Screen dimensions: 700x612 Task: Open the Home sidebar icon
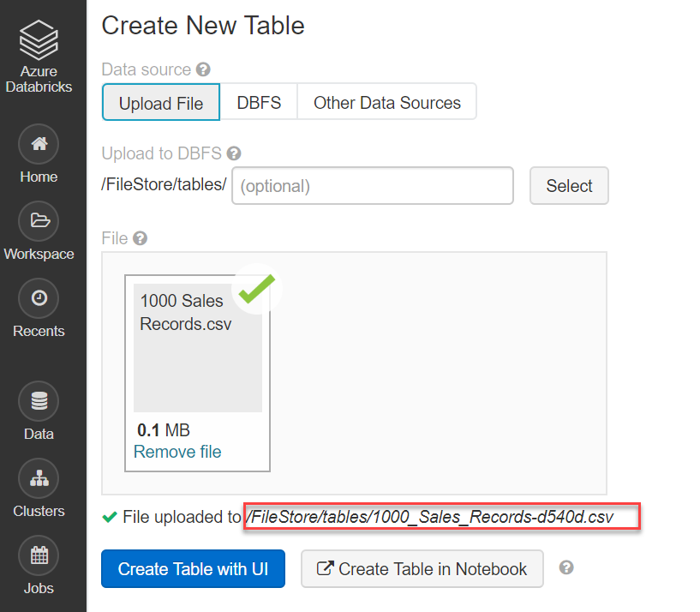click(39, 144)
